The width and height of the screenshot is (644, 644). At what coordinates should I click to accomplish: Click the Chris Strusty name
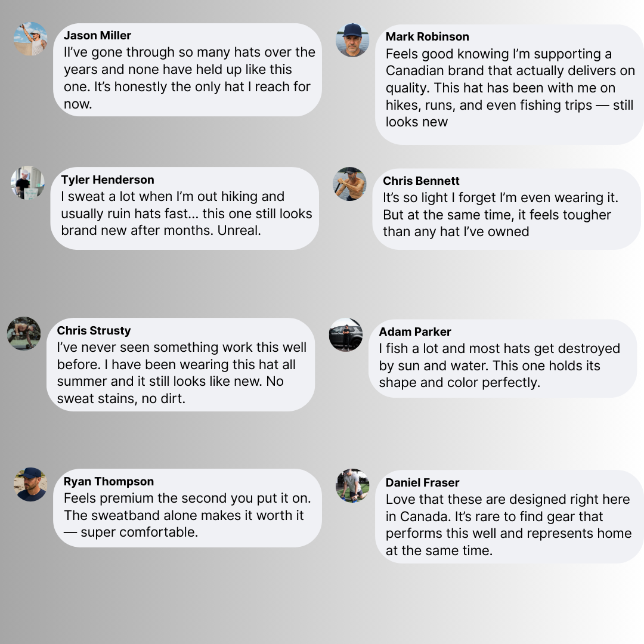click(x=94, y=330)
